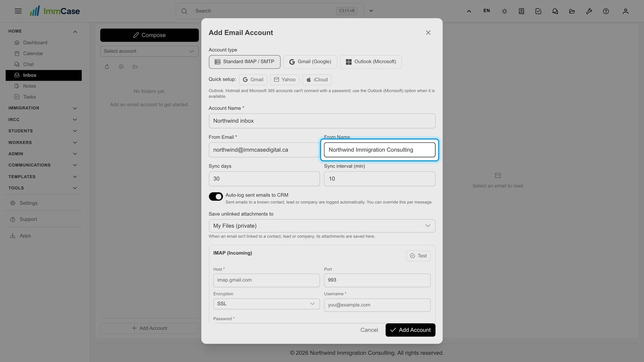Open Save unlinked attachments dropdown
Viewport: 644px width, 362px height.
click(322, 226)
